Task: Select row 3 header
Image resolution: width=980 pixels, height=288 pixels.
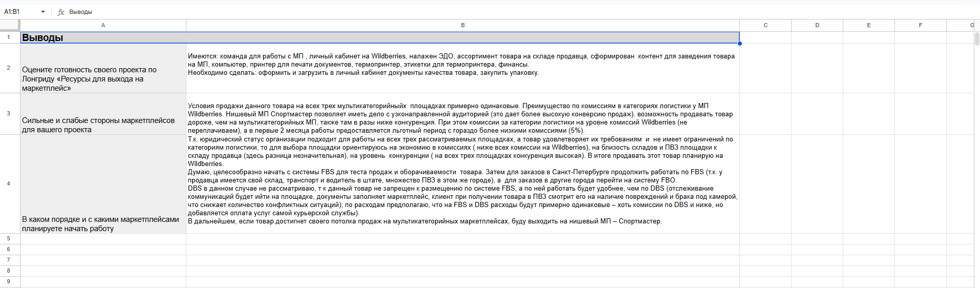Action: click(x=10, y=114)
